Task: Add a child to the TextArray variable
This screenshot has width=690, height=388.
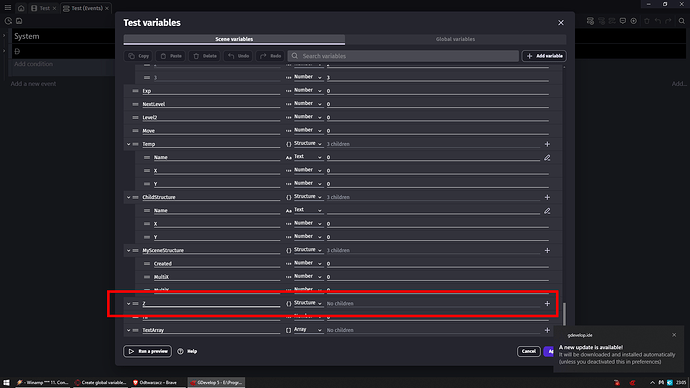Action: tap(547, 330)
